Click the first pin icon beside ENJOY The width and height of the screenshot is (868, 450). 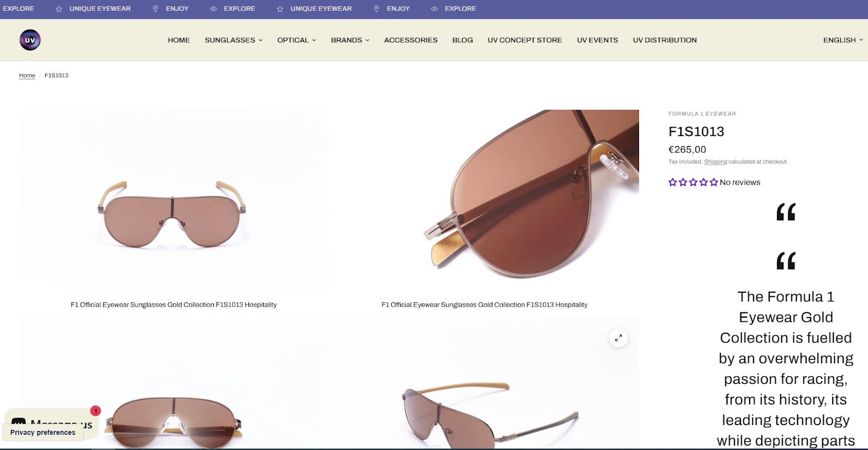[156, 9]
